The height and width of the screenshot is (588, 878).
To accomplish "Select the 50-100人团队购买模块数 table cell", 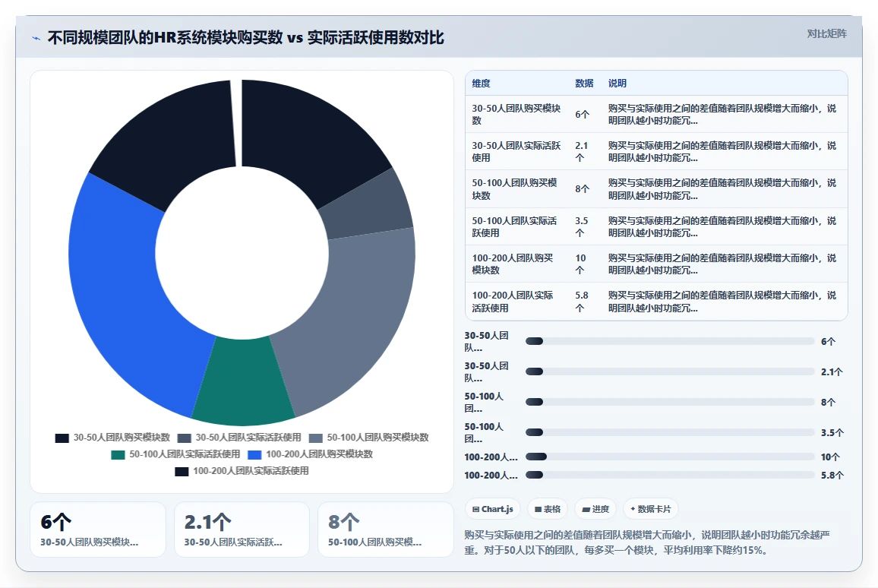I will tap(515, 189).
